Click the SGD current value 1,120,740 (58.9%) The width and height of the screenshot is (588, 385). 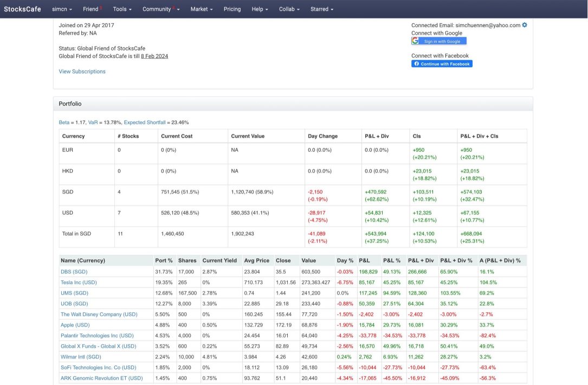tap(252, 192)
